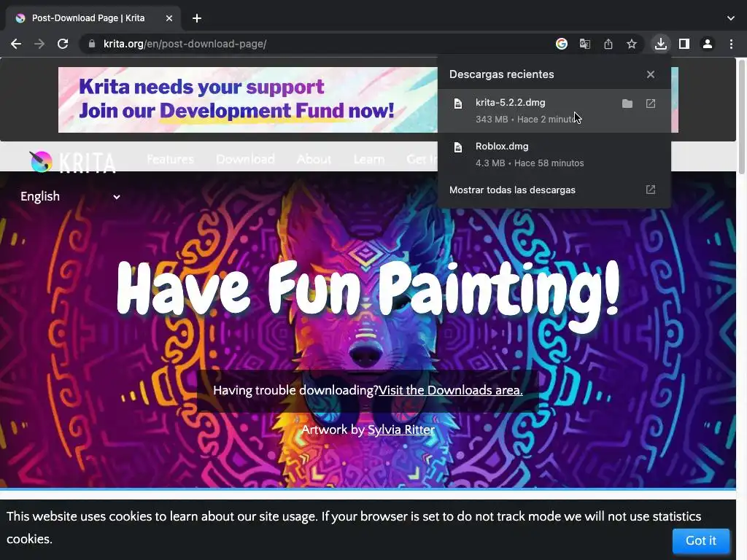Click the Krita favicon on the tab

20,18
